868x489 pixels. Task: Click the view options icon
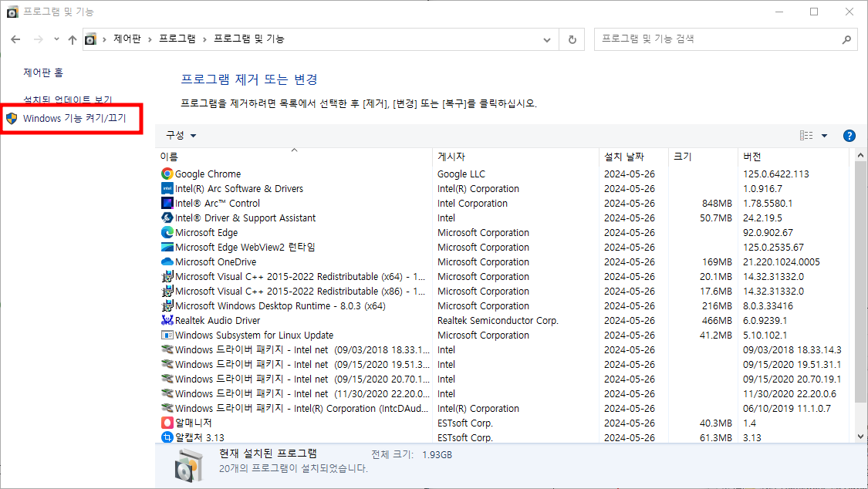coord(806,136)
